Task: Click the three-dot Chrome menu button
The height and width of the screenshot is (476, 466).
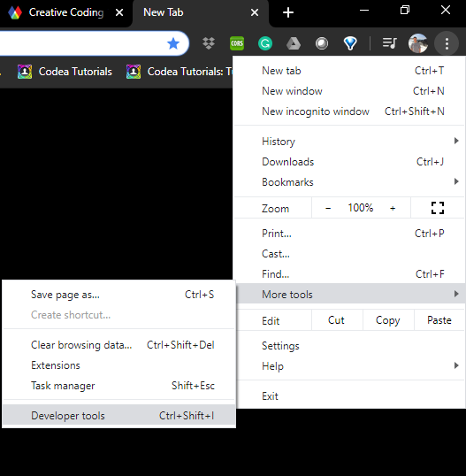Action: click(447, 43)
